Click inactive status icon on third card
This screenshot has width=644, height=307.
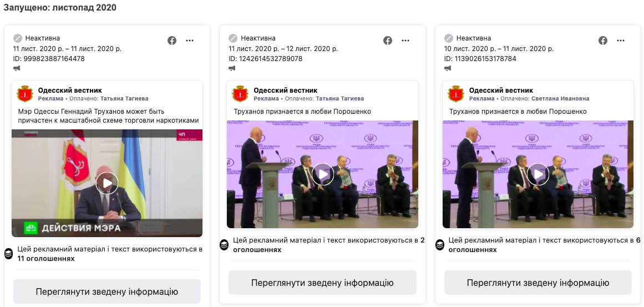(449, 38)
